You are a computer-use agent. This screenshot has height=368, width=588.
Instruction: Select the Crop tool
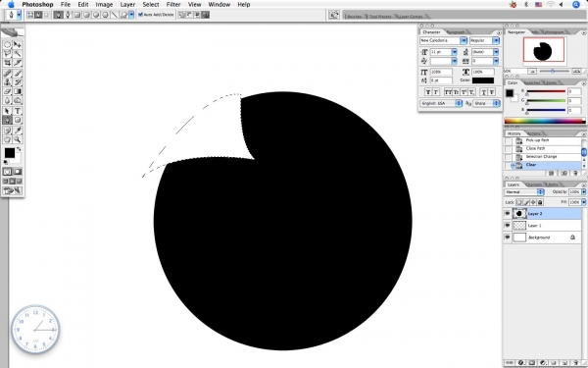[7, 63]
